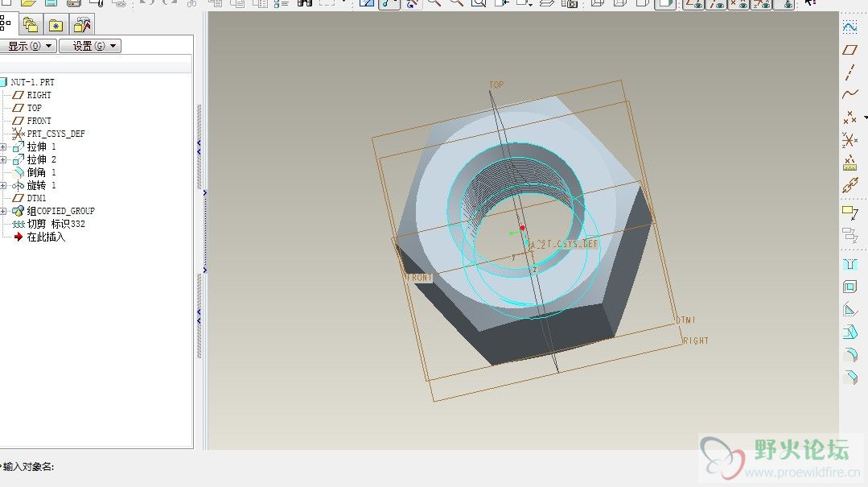Toggle datum axes visibility
The height and width of the screenshot is (487, 868).
click(x=716, y=4)
